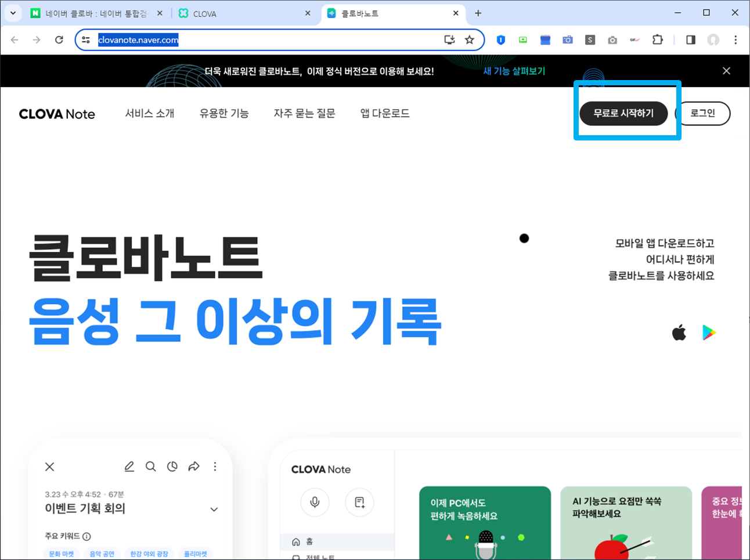Screen dimensions: 750x560
Task: Click the share arrow in mobile preview
Action: [x=194, y=467]
